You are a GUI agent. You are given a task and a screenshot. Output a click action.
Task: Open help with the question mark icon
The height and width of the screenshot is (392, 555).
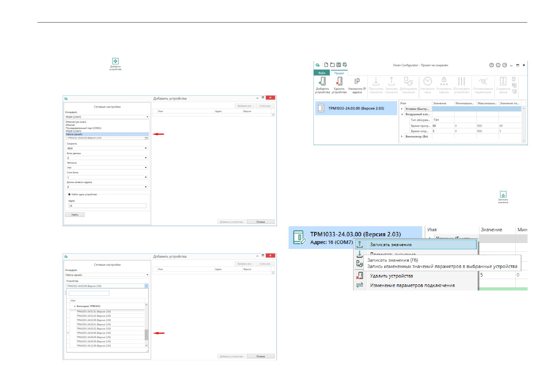click(492, 65)
